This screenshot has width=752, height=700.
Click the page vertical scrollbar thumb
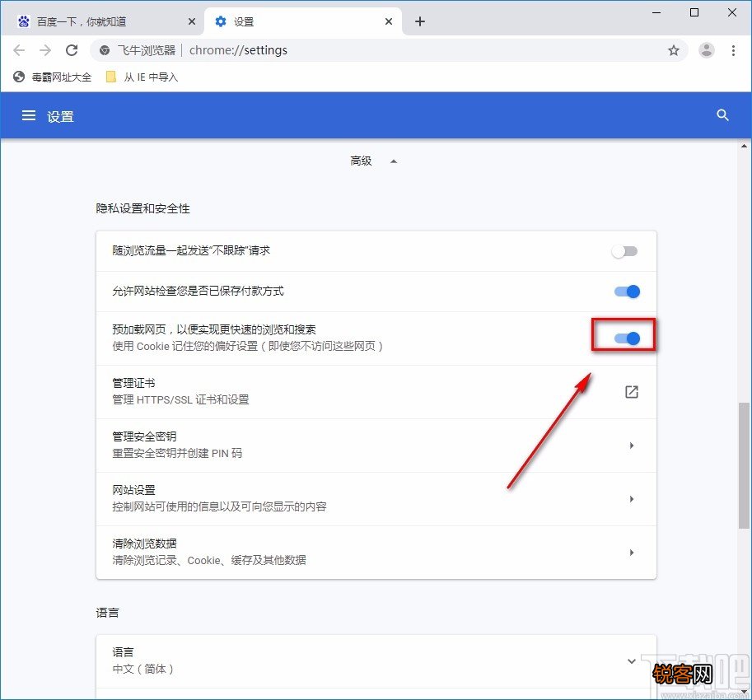[x=744, y=465]
